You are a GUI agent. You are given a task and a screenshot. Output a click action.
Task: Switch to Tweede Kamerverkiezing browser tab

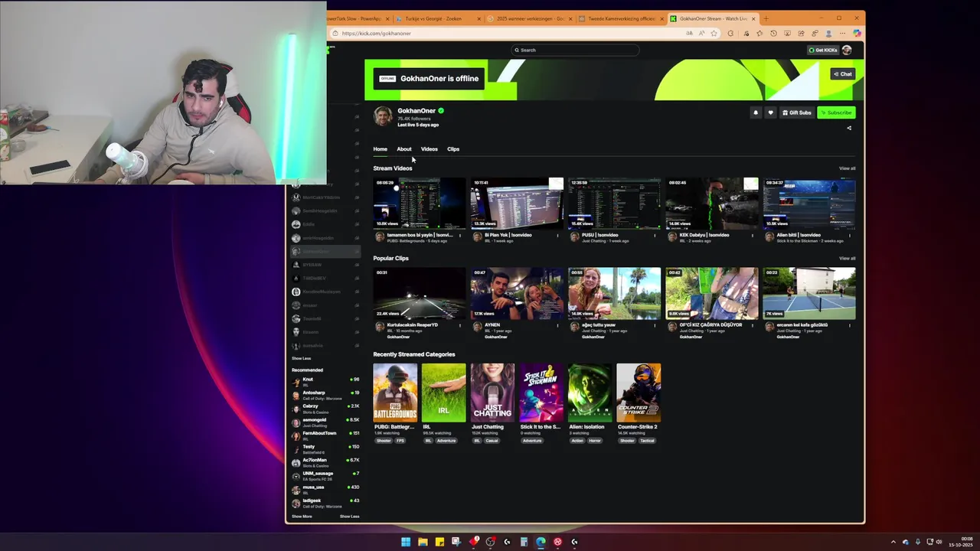click(x=620, y=18)
